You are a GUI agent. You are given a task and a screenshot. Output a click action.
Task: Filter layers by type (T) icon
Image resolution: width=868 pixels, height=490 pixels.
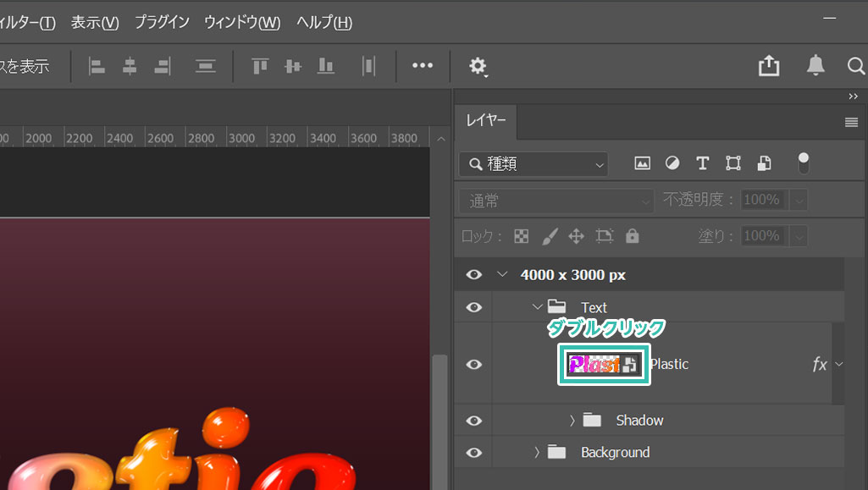[x=702, y=163]
